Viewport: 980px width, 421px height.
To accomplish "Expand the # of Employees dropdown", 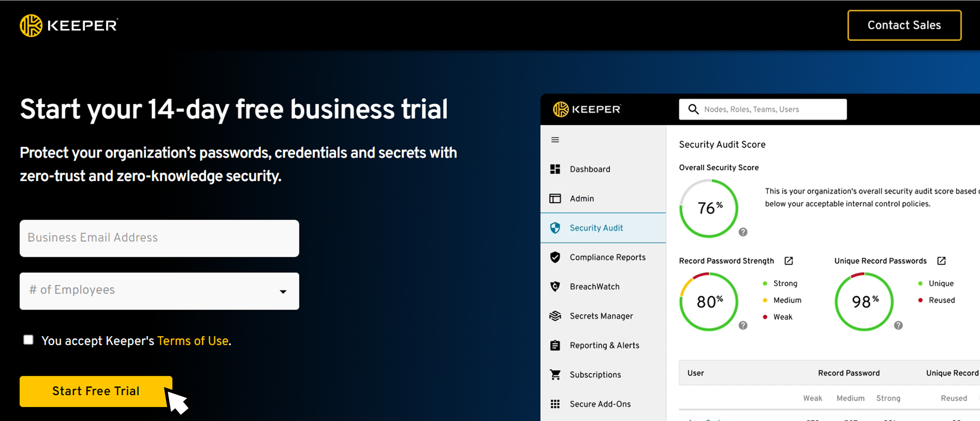I will click(x=160, y=291).
